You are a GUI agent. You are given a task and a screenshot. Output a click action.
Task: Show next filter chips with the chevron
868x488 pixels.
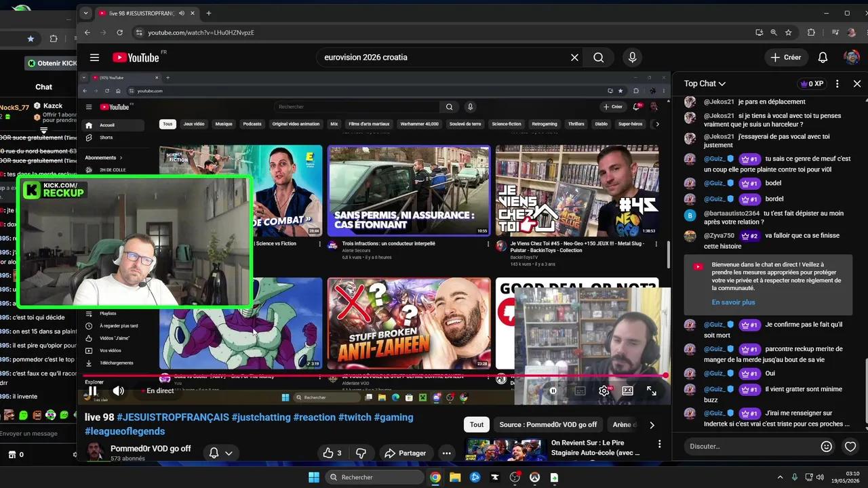click(x=652, y=425)
